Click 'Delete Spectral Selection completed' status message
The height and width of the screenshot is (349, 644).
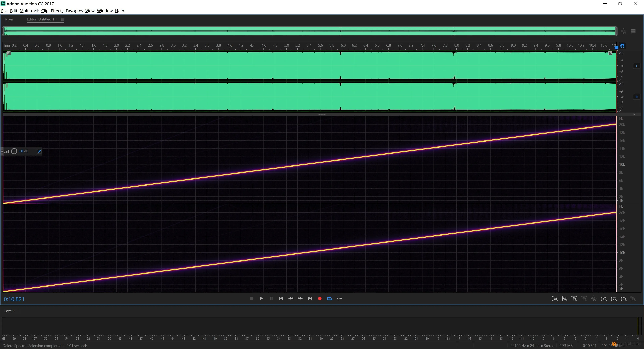pyautogui.click(x=45, y=346)
